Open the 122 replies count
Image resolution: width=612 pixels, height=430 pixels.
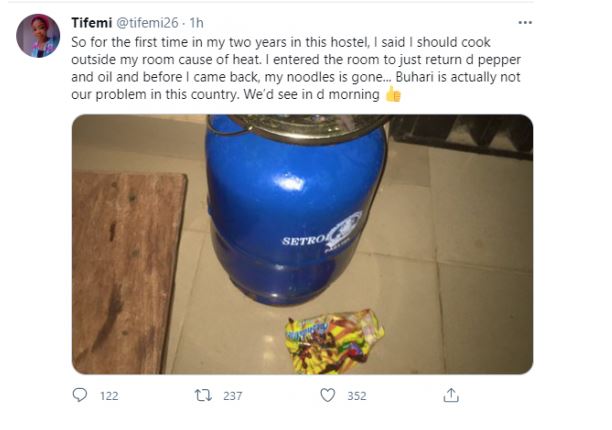(x=109, y=396)
